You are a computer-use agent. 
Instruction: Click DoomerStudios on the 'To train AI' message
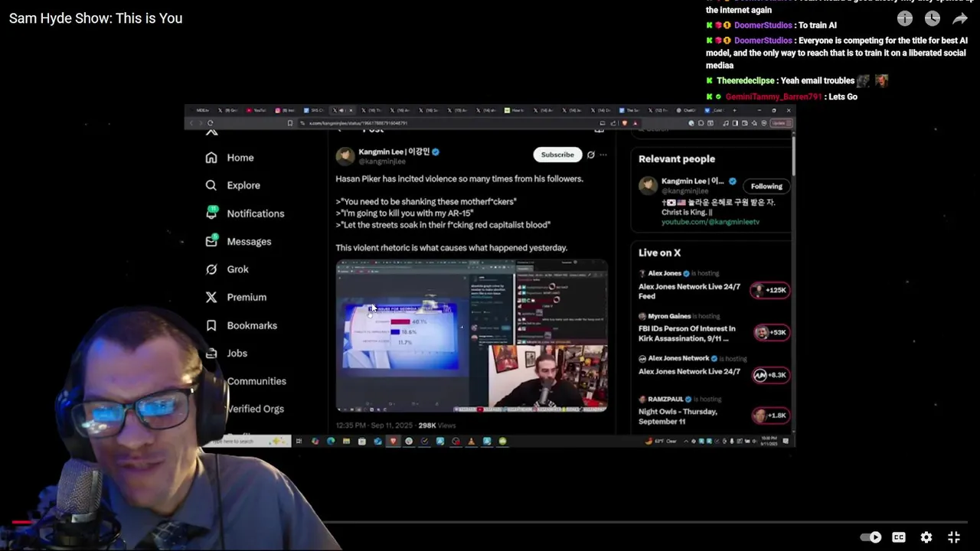pyautogui.click(x=763, y=25)
